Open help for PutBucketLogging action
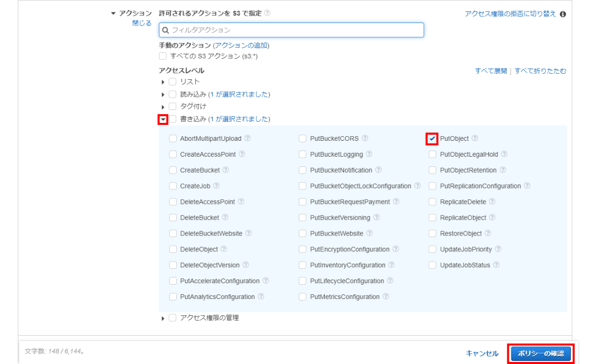This screenshot has width=597, height=364. click(369, 154)
